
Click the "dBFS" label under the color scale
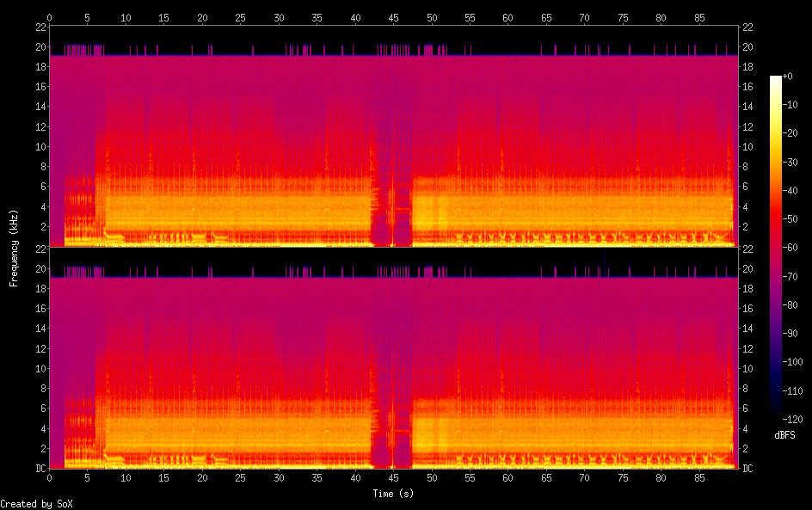point(784,435)
